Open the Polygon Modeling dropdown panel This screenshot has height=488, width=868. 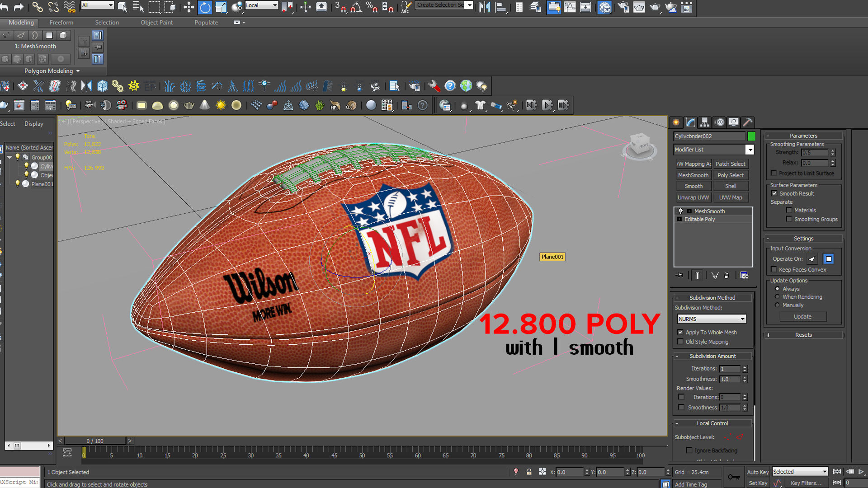pos(52,71)
